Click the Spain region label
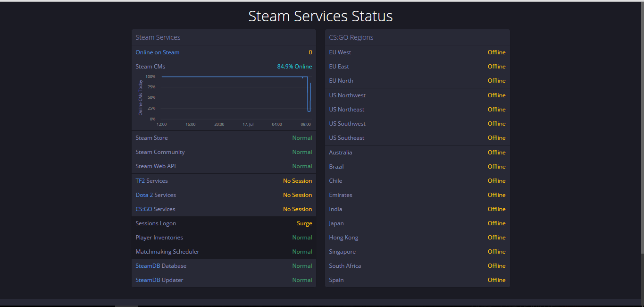 click(336, 280)
